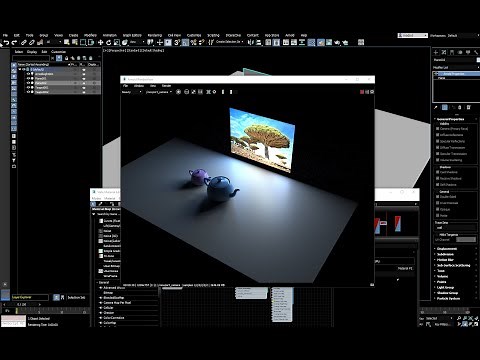
Task: Open the Workspaces Default dropdown
Action: (x=464, y=35)
